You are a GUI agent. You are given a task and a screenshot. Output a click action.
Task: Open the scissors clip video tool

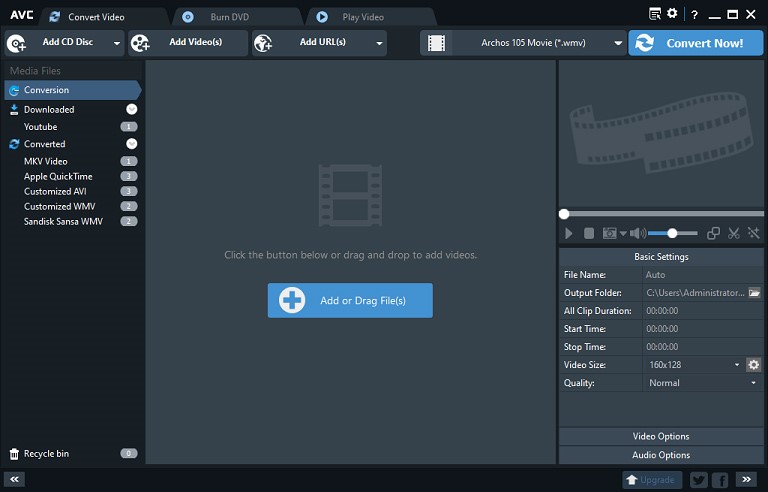[x=733, y=233]
